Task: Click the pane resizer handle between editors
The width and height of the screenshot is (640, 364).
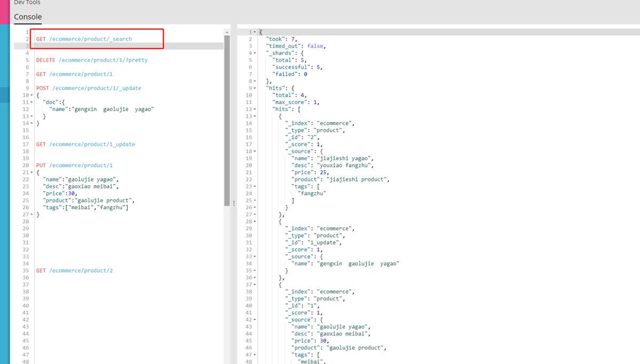Action: tap(233, 203)
